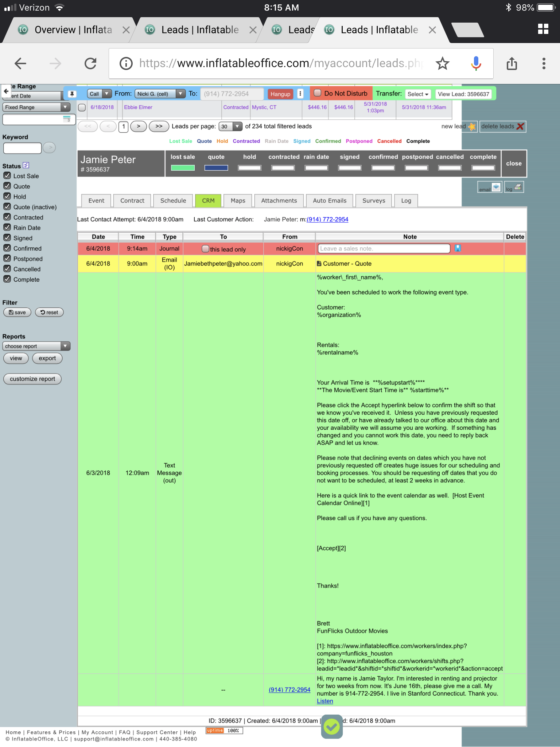The height and width of the screenshot is (747, 560).
Task: Click the red X delete leads icon
Action: click(520, 127)
